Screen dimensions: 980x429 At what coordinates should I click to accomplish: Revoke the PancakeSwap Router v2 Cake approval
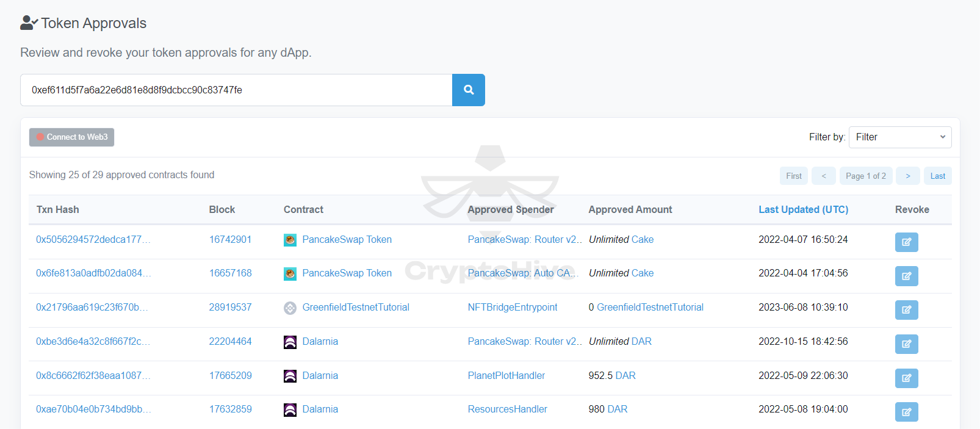click(x=906, y=242)
